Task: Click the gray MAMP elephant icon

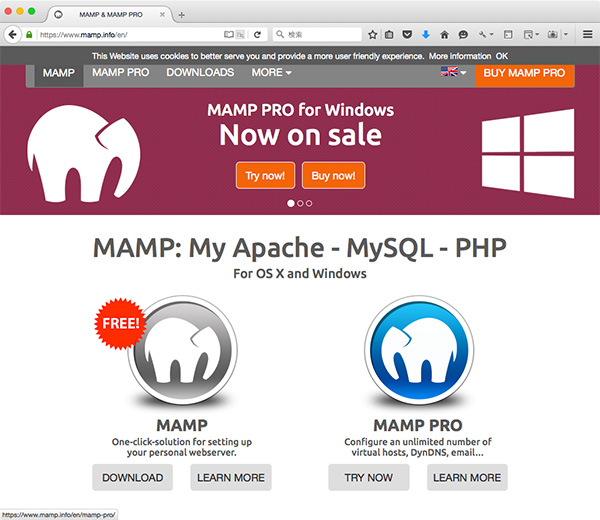Action: click(x=183, y=350)
